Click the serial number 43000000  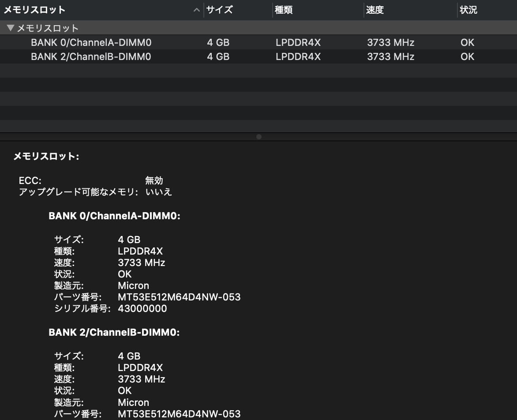pos(142,308)
